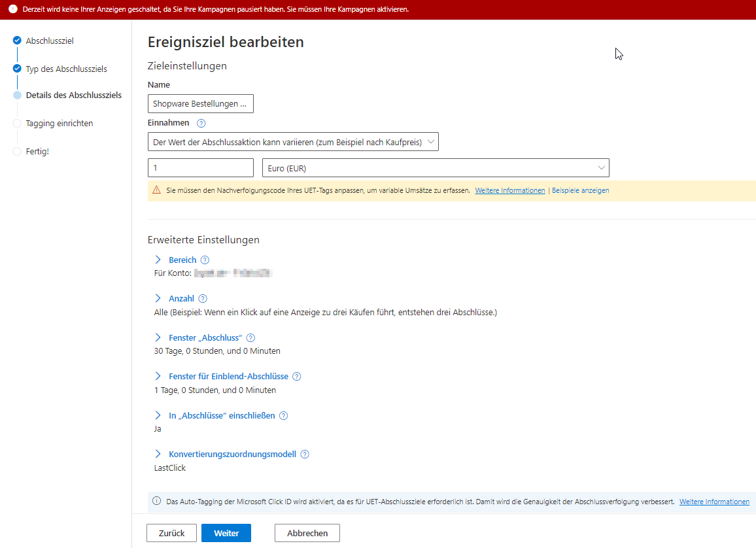Click the 'Für Konto:' label text
Viewport: 756px width, 548px height.
[173, 273]
